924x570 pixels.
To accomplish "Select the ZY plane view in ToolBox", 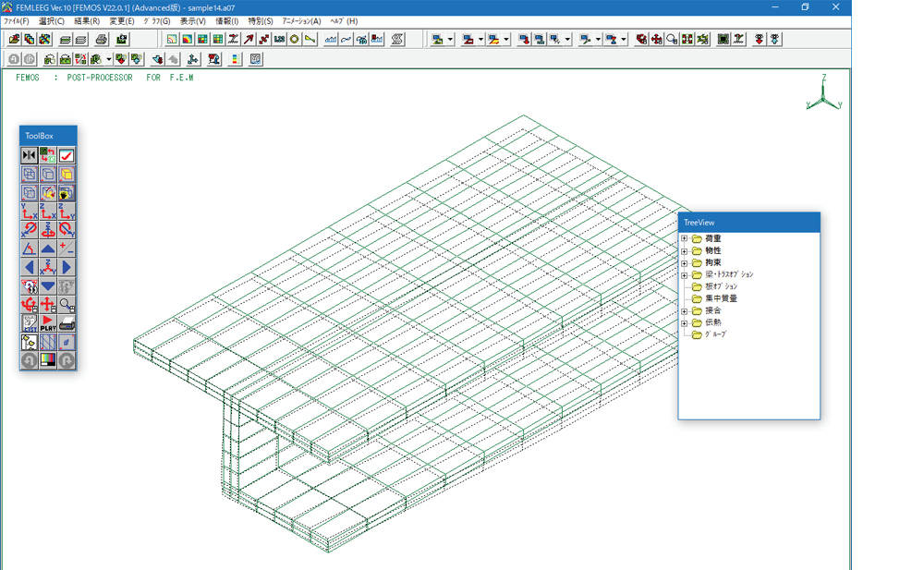I will (67, 211).
